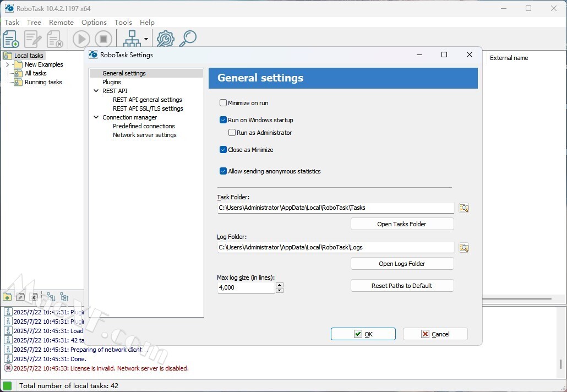This screenshot has height=392, width=567.
Task: Open REST API general settings page
Action: 148,100
